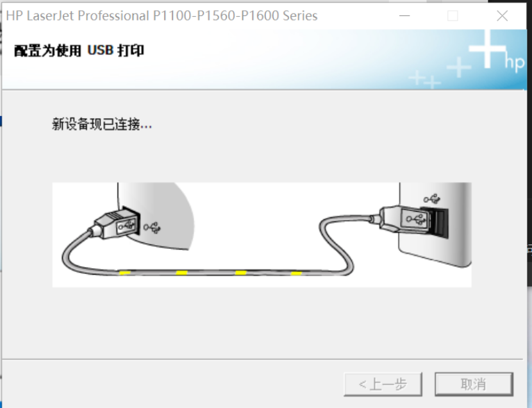Click the large white plus sign in banner
Image resolution: width=532 pixels, height=408 pixels.
coord(487,49)
